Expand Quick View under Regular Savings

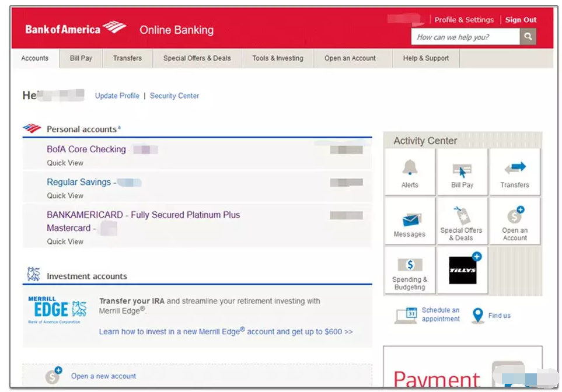(x=65, y=195)
